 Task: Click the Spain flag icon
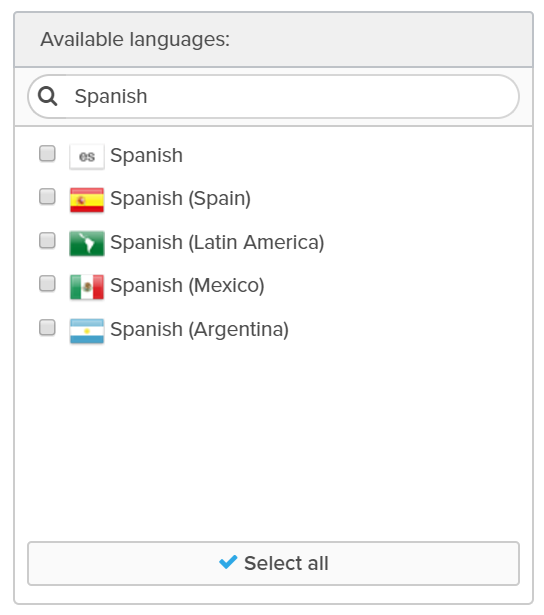coord(87,200)
